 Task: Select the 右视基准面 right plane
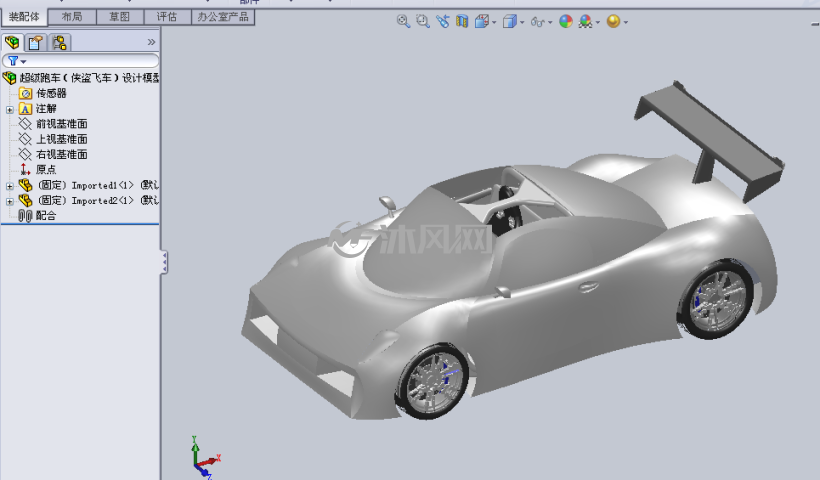62,154
